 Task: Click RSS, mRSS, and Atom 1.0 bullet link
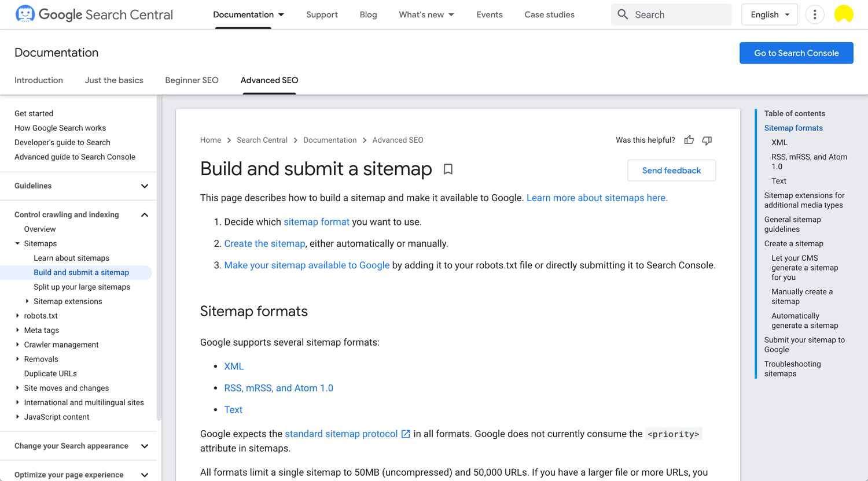point(278,388)
